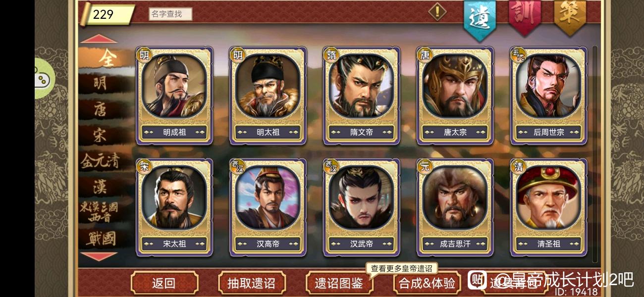Click the red up arrow above dynasty list
This screenshot has height=297, width=644.
coord(99,39)
